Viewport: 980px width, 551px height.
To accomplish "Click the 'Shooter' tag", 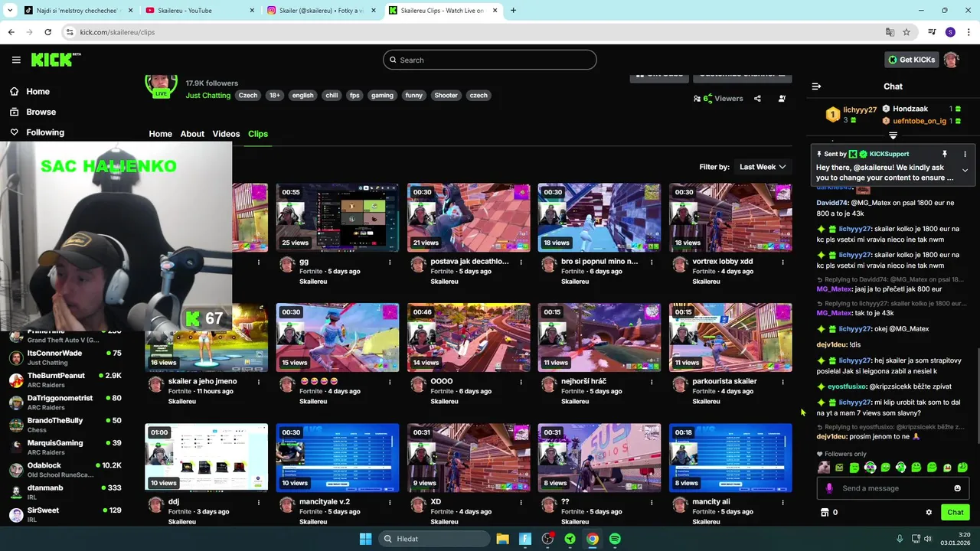I will [x=446, y=96].
